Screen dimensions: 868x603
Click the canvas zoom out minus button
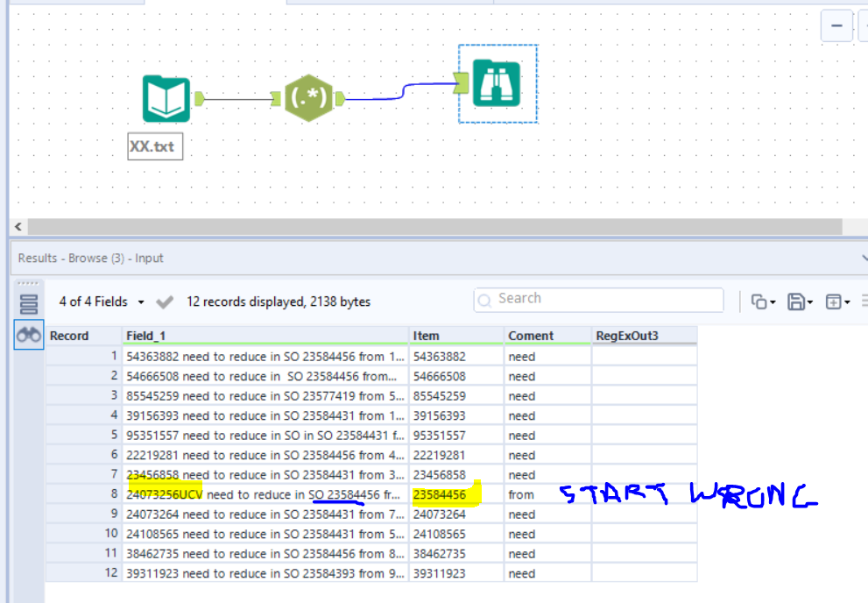pos(836,25)
